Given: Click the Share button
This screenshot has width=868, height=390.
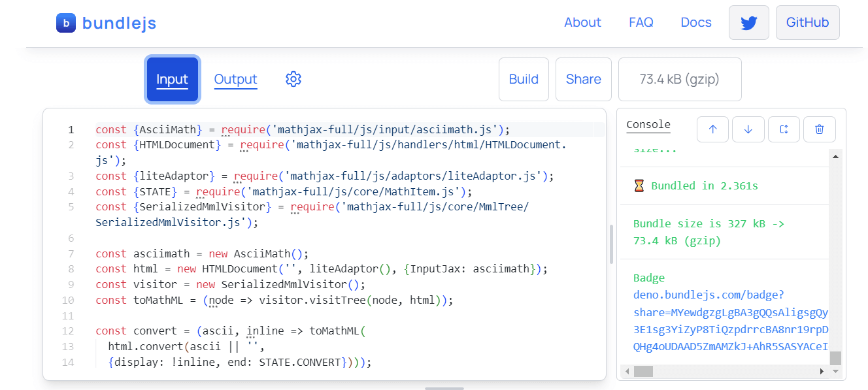Looking at the screenshot, I should [x=584, y=79].
